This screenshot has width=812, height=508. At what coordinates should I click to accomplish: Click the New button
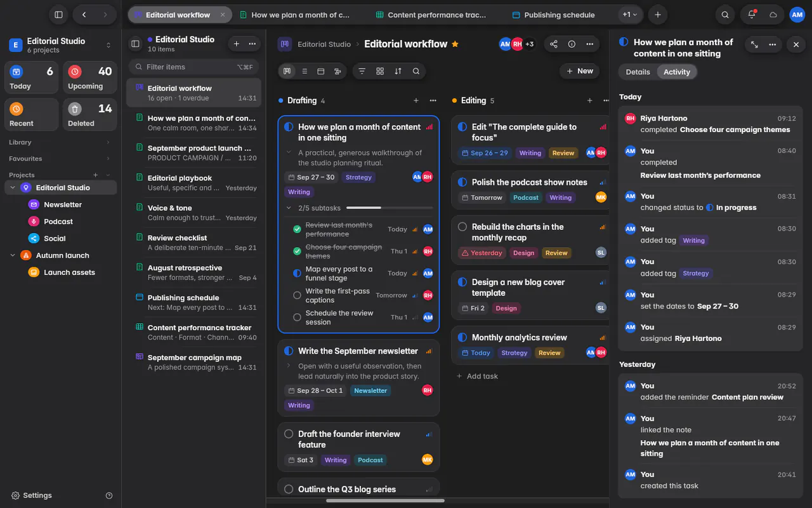[580, 71]
